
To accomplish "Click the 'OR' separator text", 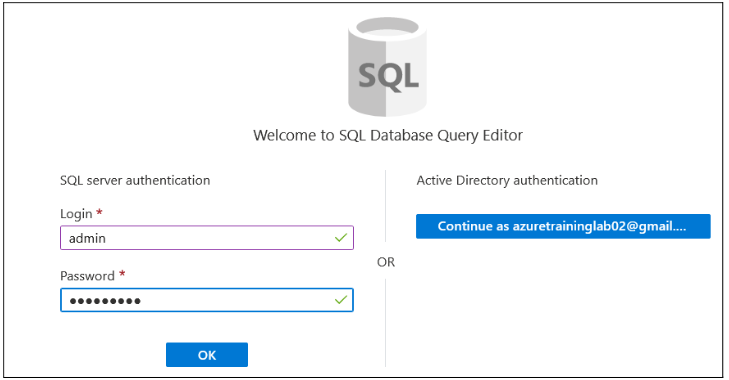I will point(386,262).
